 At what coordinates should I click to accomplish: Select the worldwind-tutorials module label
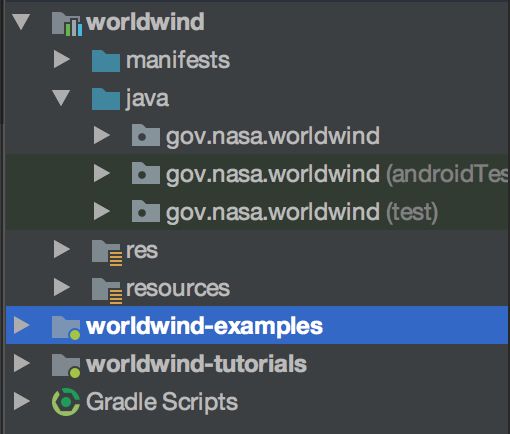196,364
